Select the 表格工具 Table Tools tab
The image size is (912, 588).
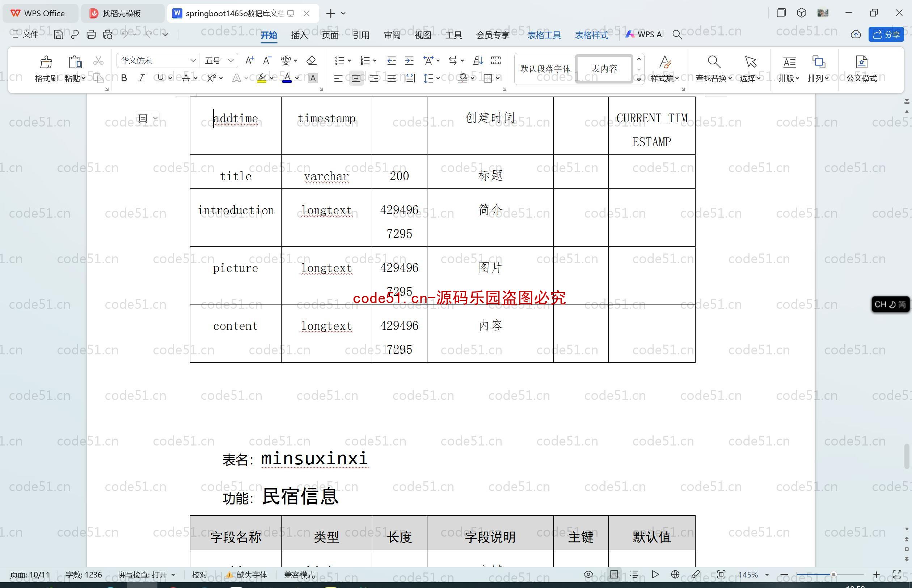pos(545,35)
